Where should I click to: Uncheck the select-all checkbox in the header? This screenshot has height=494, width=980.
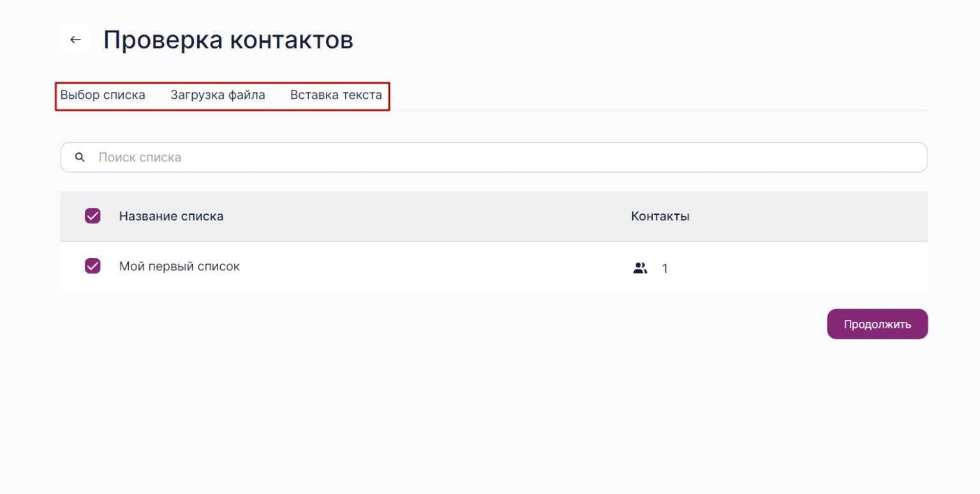click(x=92, y=215)
